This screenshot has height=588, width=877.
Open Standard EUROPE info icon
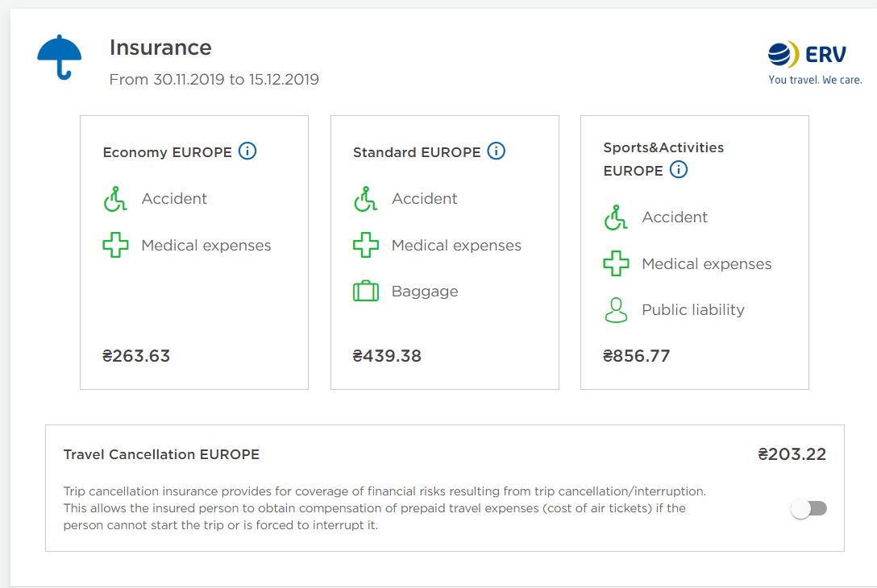pos(497,151)
